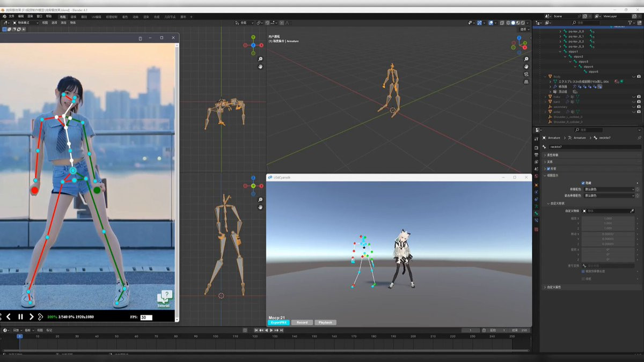Click the ExportFBX button

[x=279, y=322]
